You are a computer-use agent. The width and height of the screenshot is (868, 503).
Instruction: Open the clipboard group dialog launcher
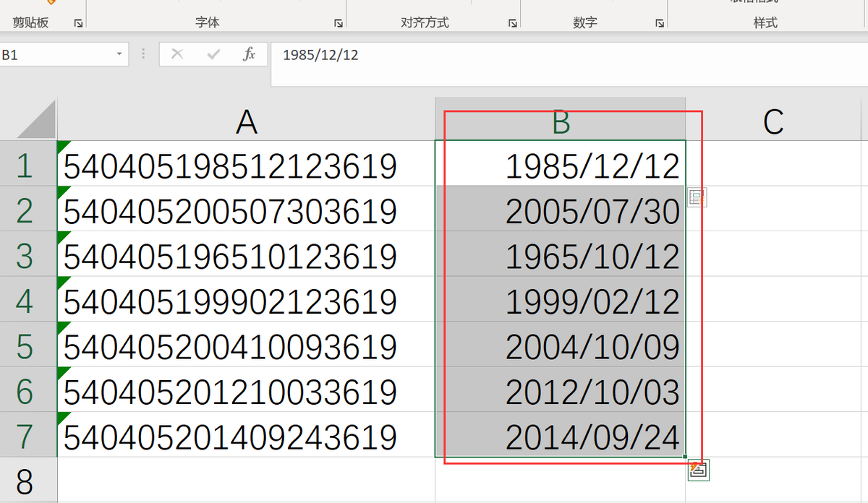78,24
